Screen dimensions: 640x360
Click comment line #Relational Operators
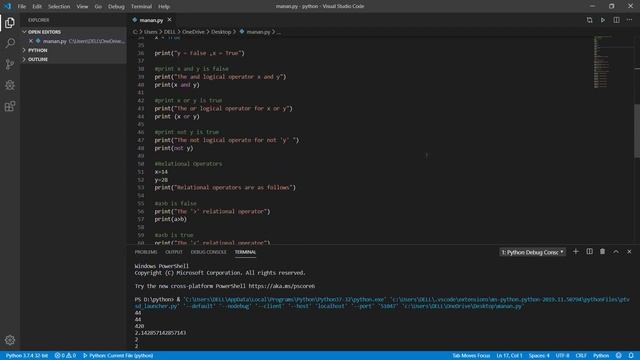[x=188, y=164]
